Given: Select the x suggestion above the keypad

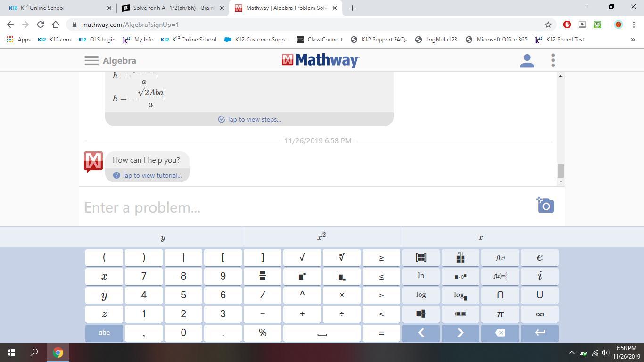Looking at the screenshot, I should (480, 237).
